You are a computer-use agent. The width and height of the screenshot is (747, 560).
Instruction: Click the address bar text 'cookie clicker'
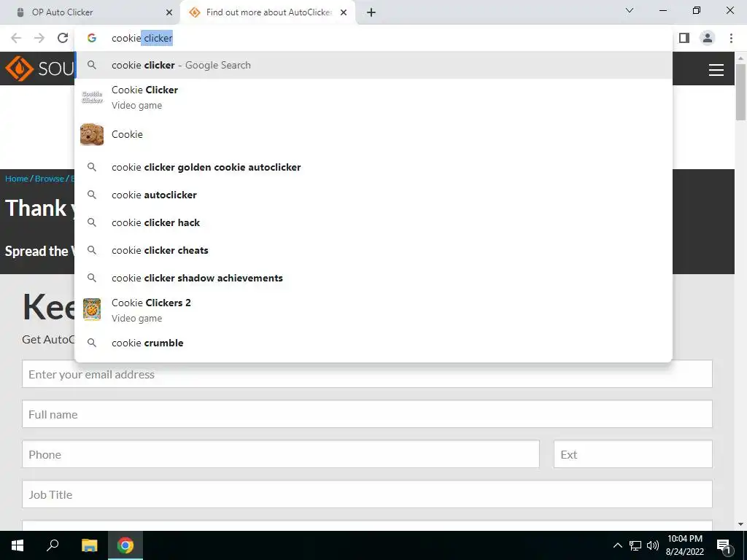click(x=142, y=38)
